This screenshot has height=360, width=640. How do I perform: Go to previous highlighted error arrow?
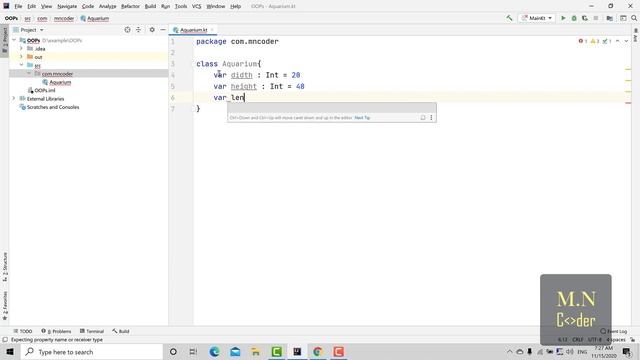click(618, 41)
